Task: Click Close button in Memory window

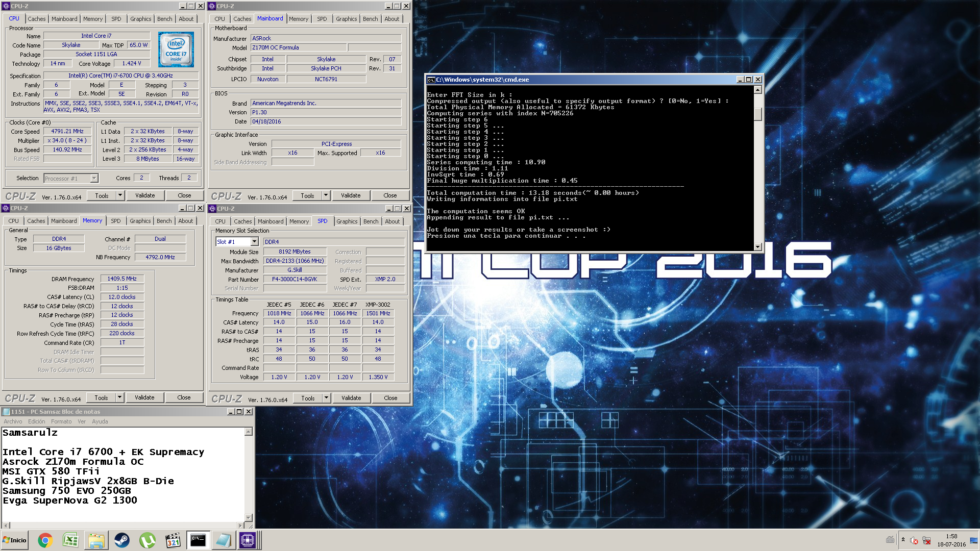Action: click(x=184, y=397)
